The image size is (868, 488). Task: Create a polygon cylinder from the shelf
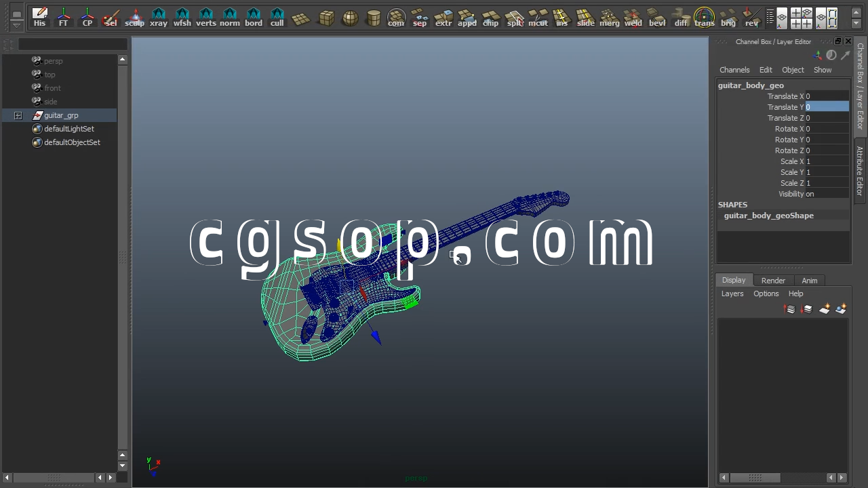coord(373,18)
